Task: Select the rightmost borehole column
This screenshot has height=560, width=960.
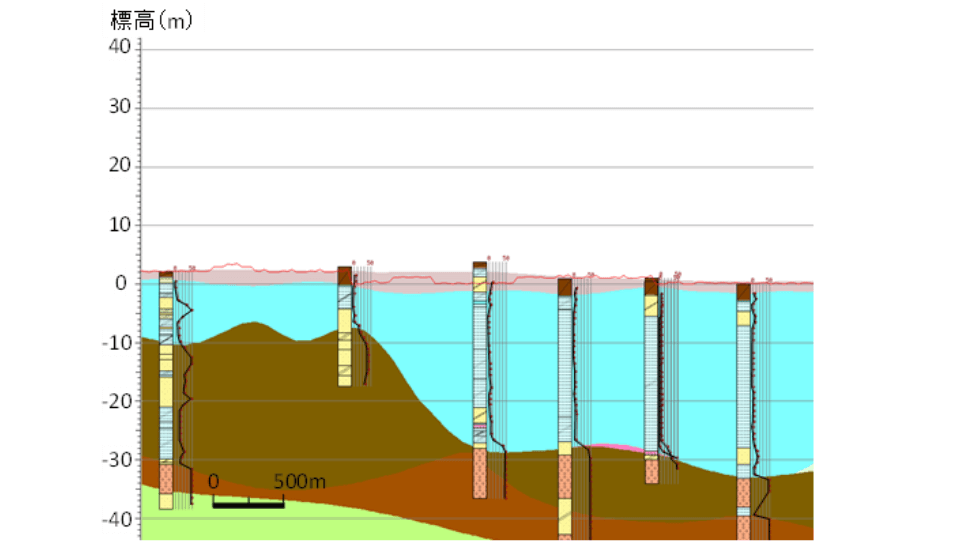Action: 743,411
